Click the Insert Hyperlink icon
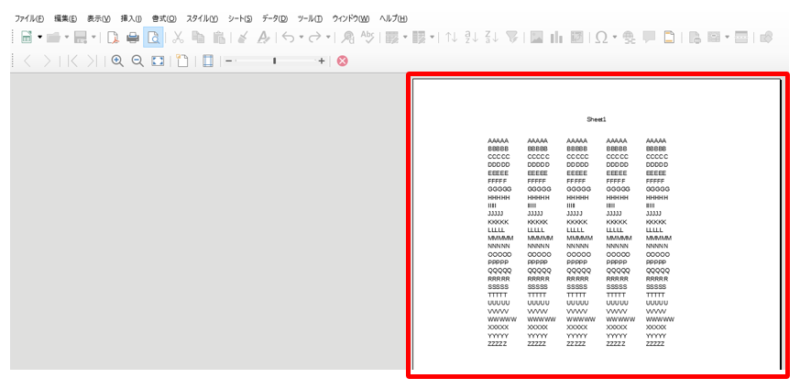The image size is (800, 389). [x=629, y=37]
